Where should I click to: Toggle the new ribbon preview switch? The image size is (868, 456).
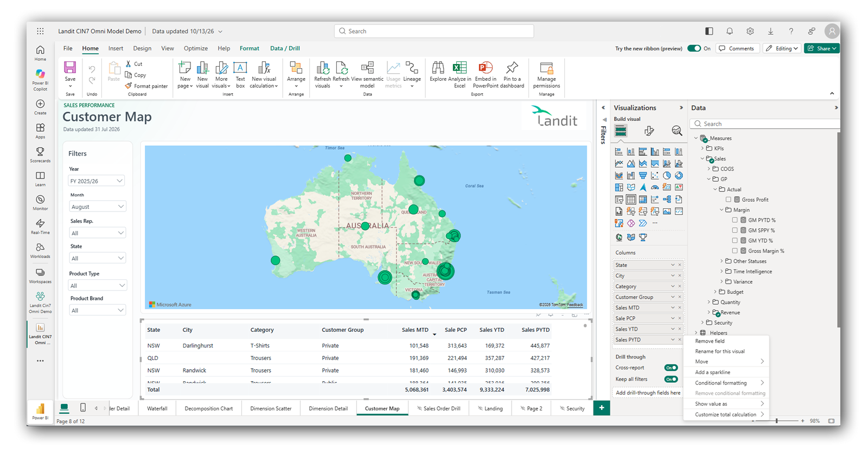pyautogui.click(x=694, y=48)
